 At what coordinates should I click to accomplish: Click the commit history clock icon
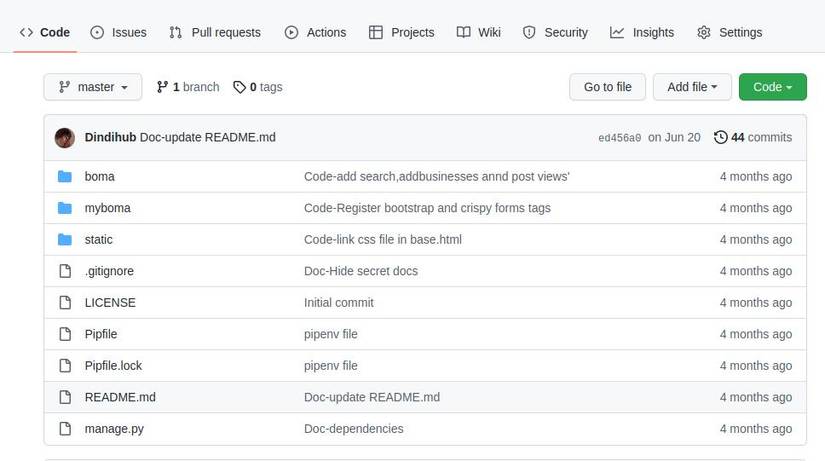tap(720, 137)
